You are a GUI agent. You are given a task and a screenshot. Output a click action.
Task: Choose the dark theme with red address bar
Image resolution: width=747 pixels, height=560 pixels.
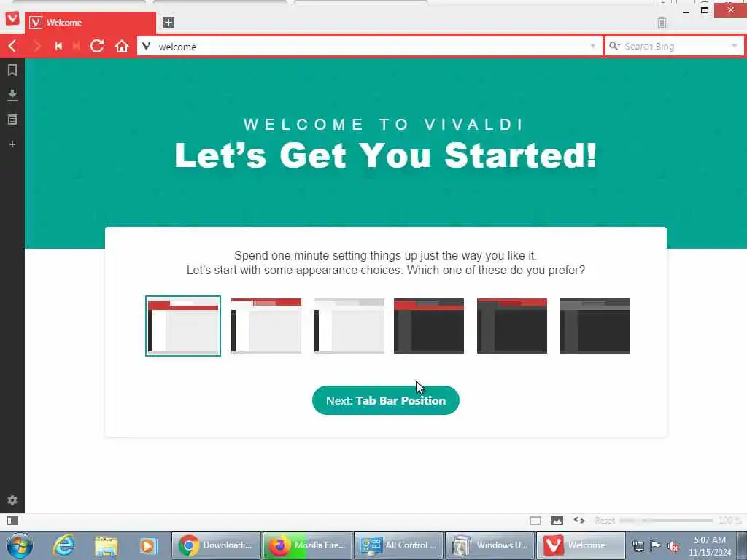pos(429,326)
